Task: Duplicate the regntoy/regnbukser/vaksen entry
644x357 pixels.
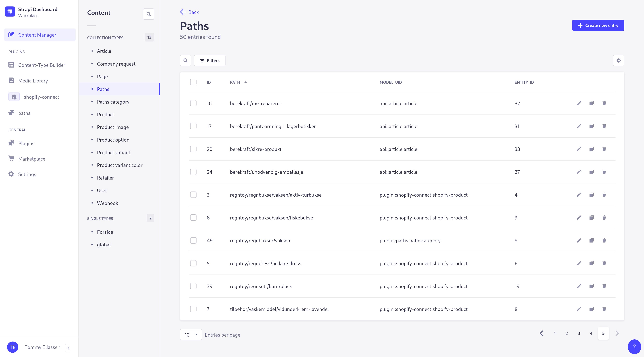Action: coord(591,240)
